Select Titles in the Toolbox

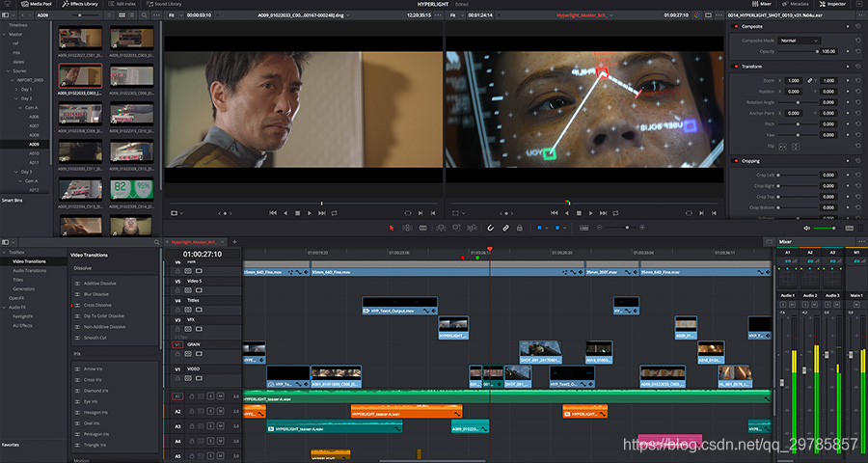pyautogui.click(x=18, y=280)
